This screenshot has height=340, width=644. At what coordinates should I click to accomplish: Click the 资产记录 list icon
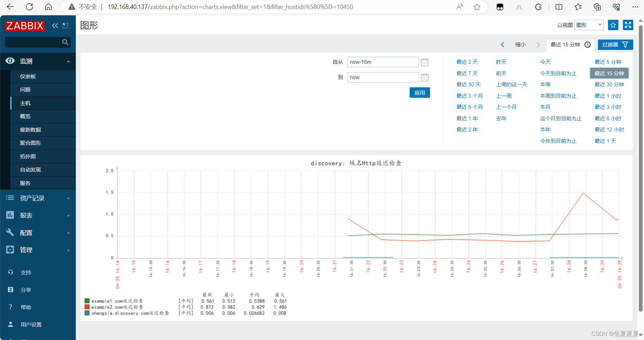[x=10, y=198]
